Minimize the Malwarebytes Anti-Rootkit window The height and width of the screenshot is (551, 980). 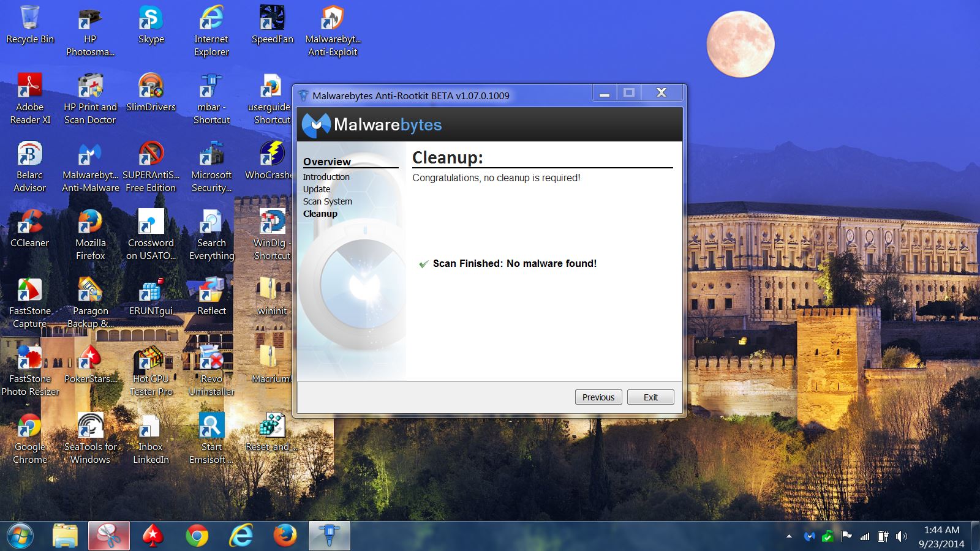(604, 93)
